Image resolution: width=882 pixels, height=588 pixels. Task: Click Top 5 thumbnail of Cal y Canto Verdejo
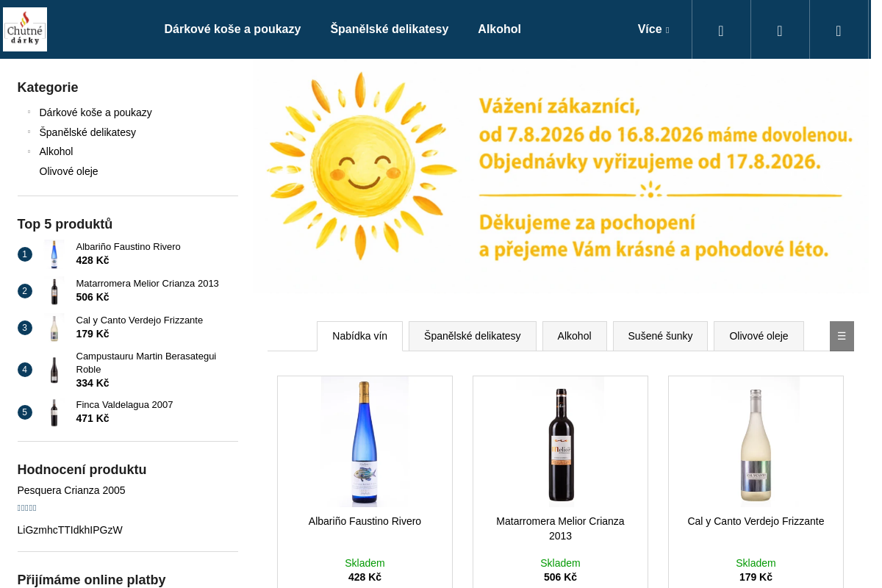[54, 328]
